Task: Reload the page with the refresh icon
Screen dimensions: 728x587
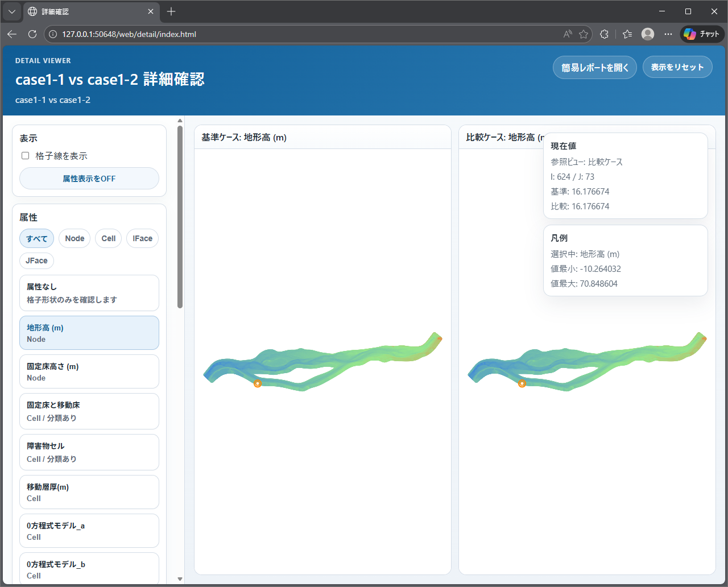Action: click(x=32, y=34)
